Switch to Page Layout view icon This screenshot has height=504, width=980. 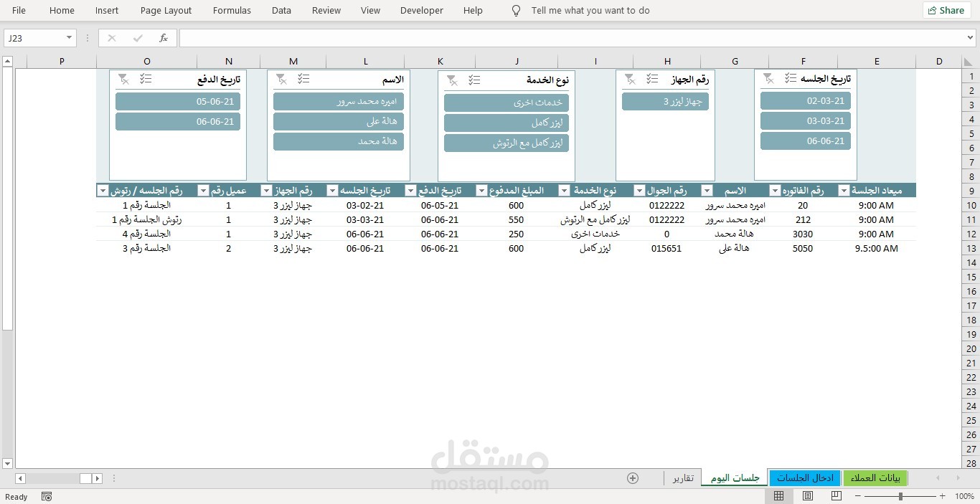[808, 496]
